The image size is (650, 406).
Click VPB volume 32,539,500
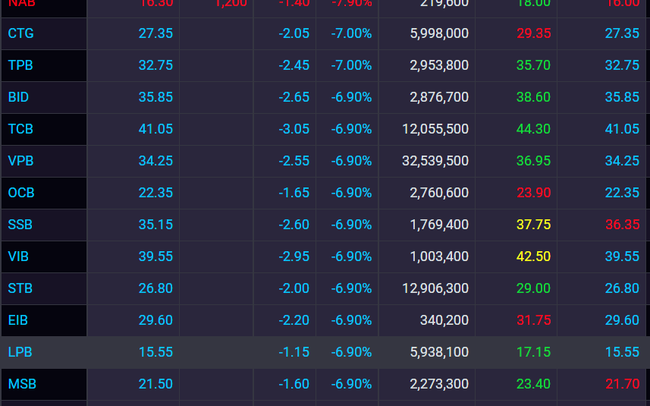(435, 161)
